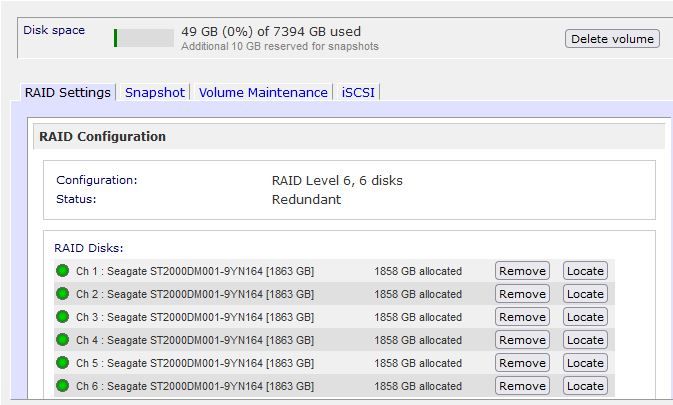Click the green status icon for Ch 5

(x=63, y=363)
